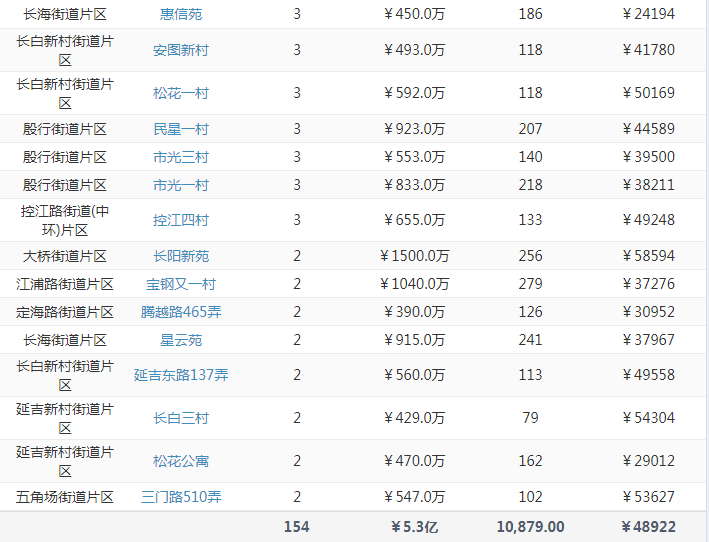The width and height of the screenshot is (709, 542).
Task: Select the ¥41780 unit price cell
Action: click(648, 50)
